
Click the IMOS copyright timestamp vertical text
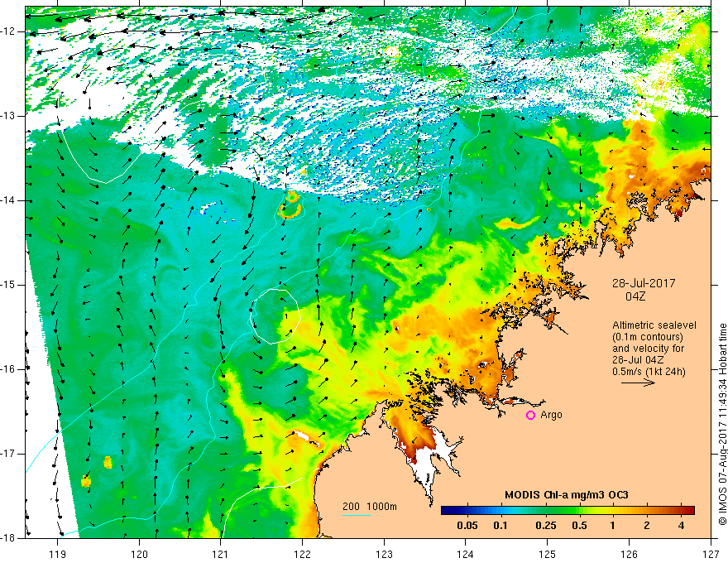(722, 425)
